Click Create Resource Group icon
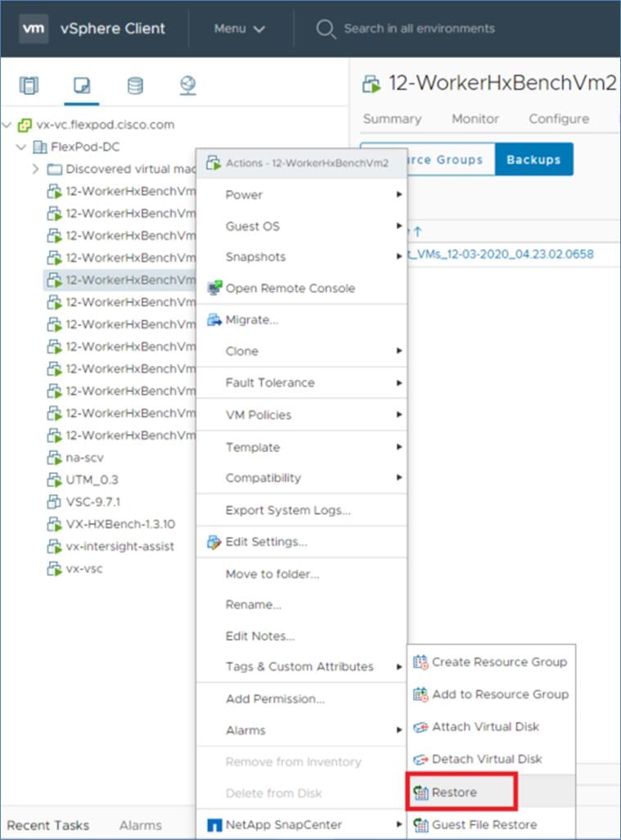621x840 pixels. coord(421,662)
